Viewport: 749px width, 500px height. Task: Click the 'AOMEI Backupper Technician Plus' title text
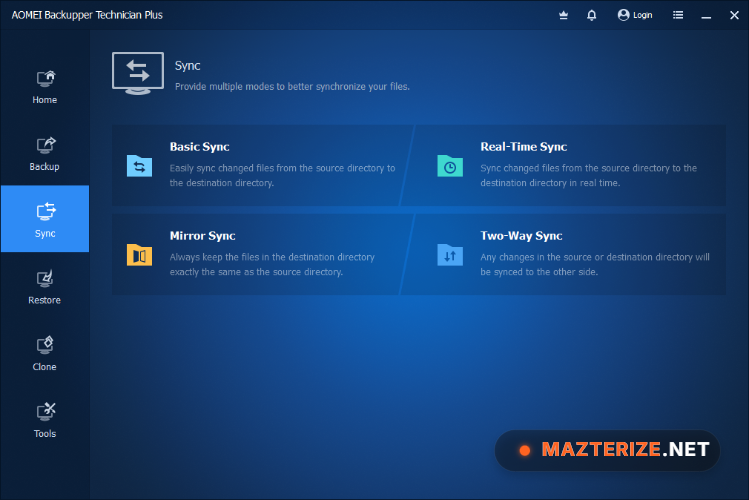click(x=87, y=15)
